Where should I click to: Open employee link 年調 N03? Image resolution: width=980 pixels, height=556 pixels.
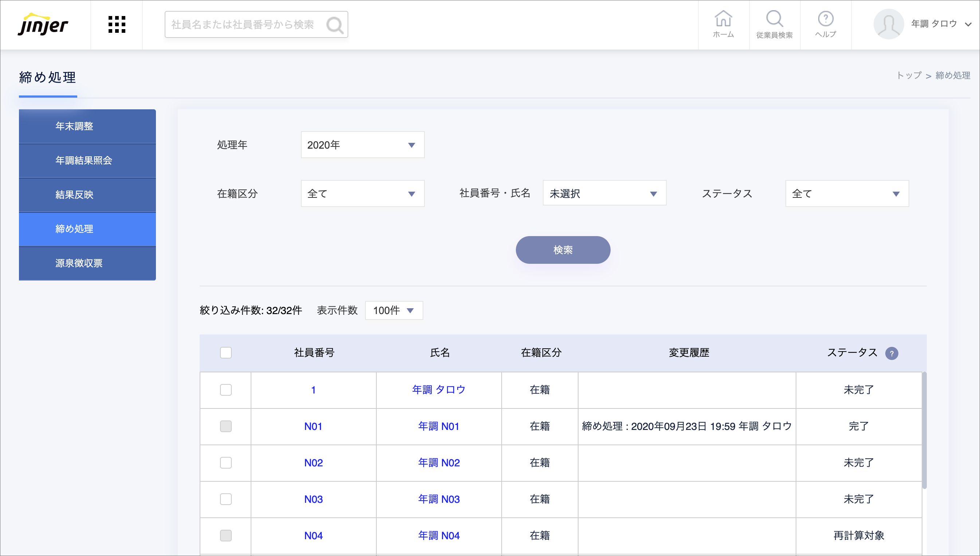pyautogui.click(x=439, y=499)
